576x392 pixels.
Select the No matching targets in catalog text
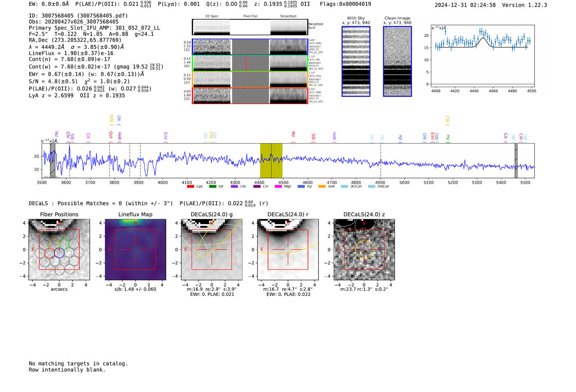78,364
